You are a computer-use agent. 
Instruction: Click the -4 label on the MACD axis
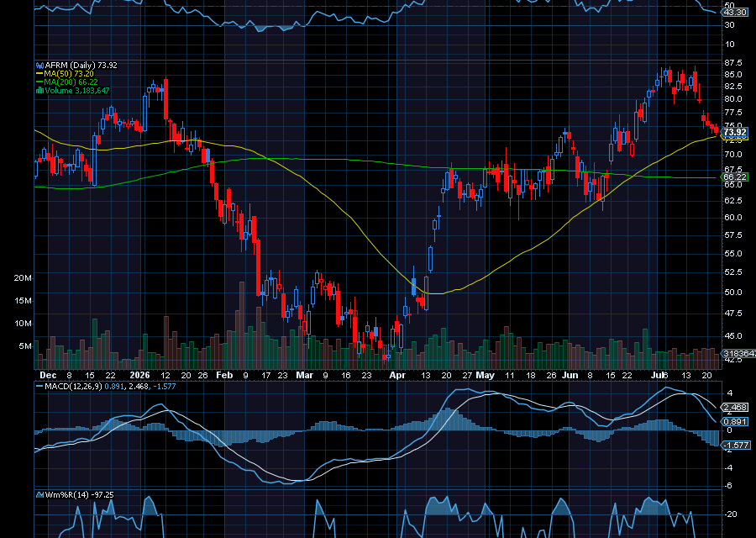tap(728, 467)
